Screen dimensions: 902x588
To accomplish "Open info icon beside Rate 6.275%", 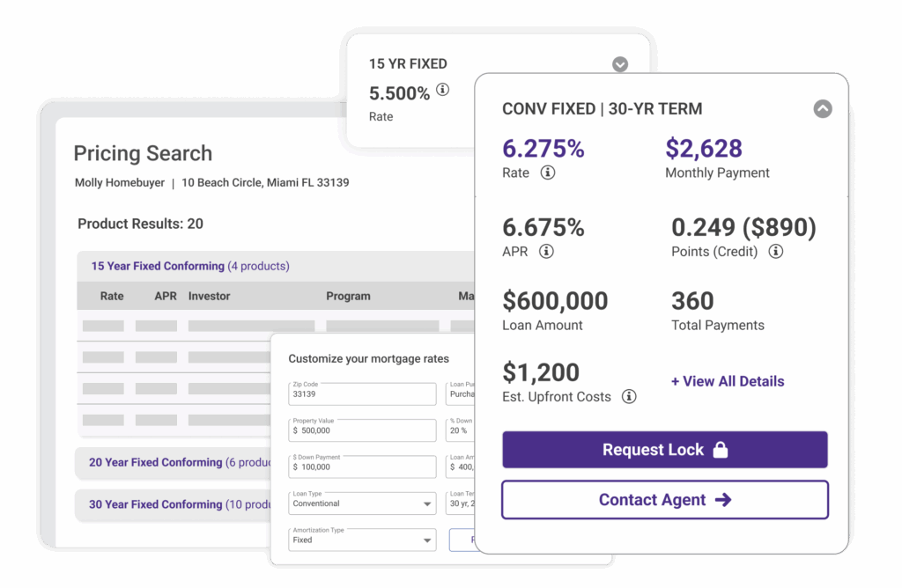I will tap(548, 173).
